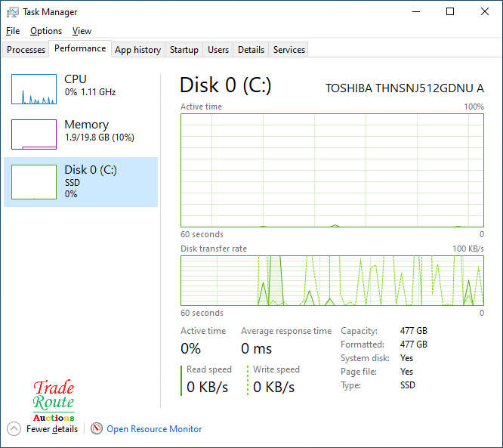This screenshot has width=503, height=448.
Task: Open the Users tab
Action: click(218, 50)
